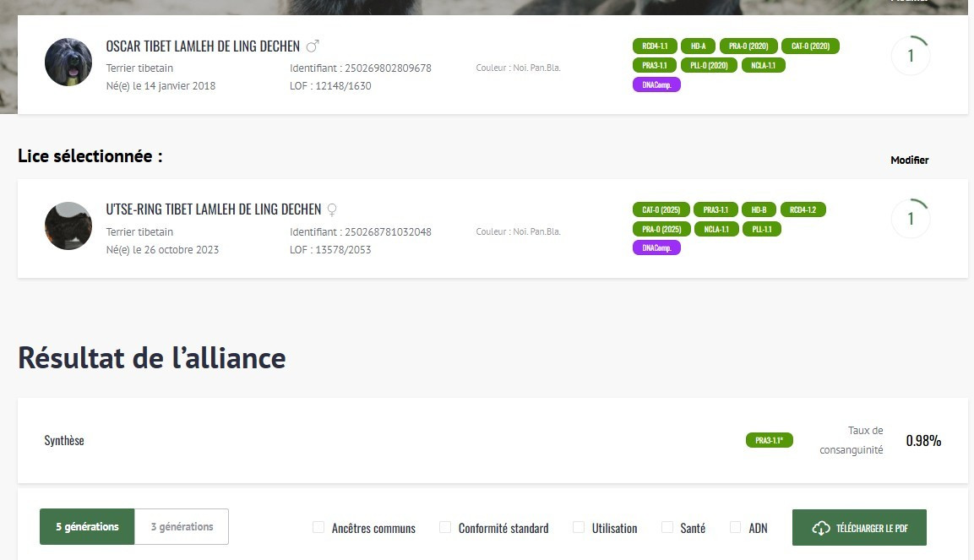Click Modifier link for the selected Lice
Image resolution: width=974 pixels, height=560 pixels.
point(909,160)
